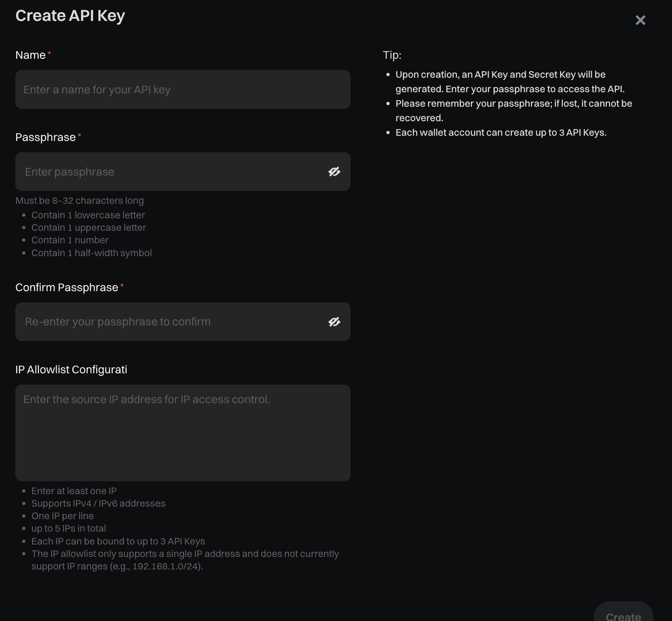The image size is (672, 621).
Task: Click the Passphrase field label
Action: [x=46, y=138]
